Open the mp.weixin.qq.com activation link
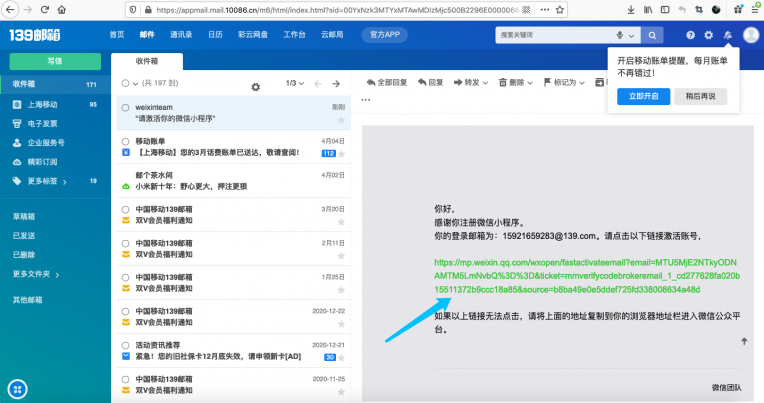Image resolution: width=764 pixels, height=403 pixels. pyautogui.click(x=587, y=276)
